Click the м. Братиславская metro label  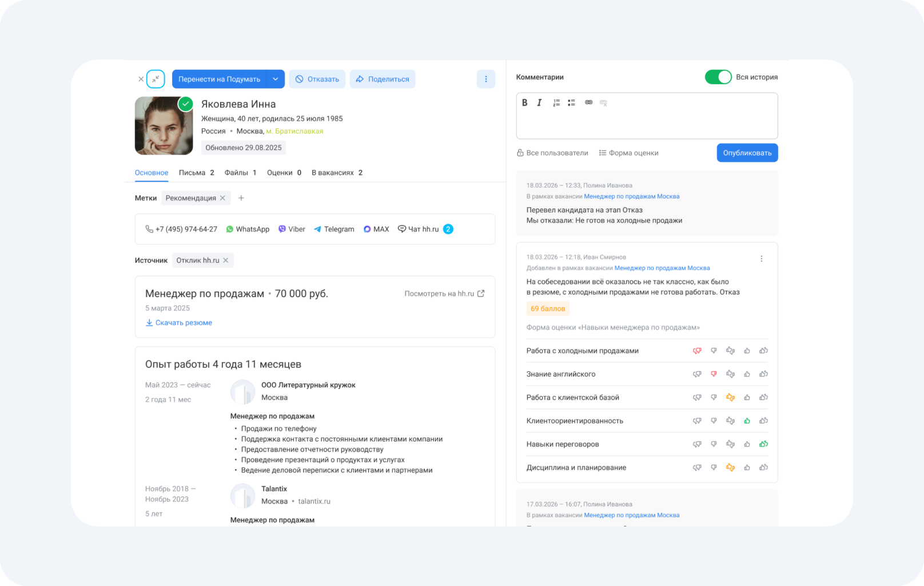click(294, 131)
